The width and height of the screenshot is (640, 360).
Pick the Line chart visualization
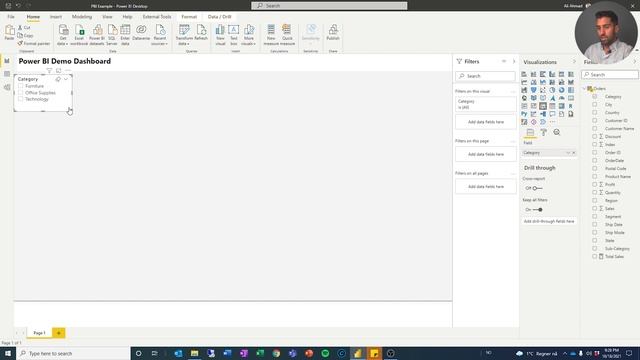click(x=524, y=82)
